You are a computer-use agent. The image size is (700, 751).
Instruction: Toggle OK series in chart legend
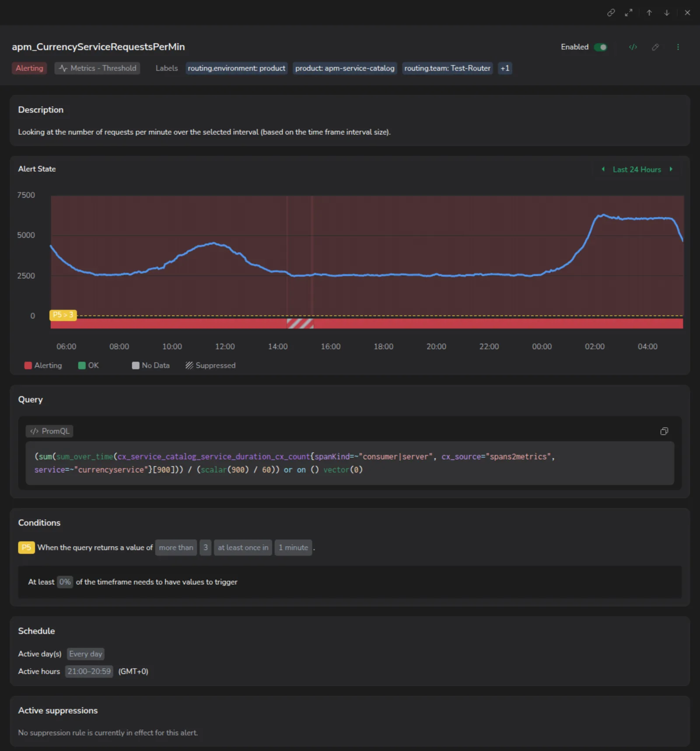click(88, 365)
